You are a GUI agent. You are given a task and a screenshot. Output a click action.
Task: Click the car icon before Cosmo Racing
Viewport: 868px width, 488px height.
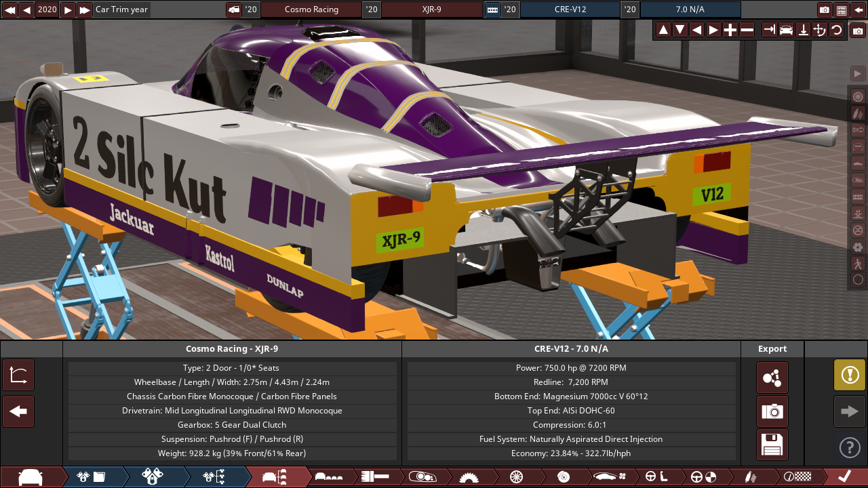point(234,9)
